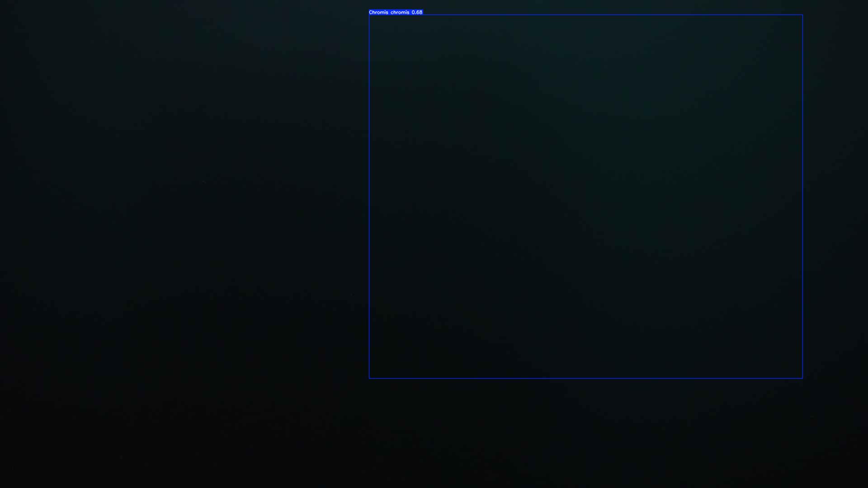Select the bottom-right corner of the blue box

pos(802,378)
